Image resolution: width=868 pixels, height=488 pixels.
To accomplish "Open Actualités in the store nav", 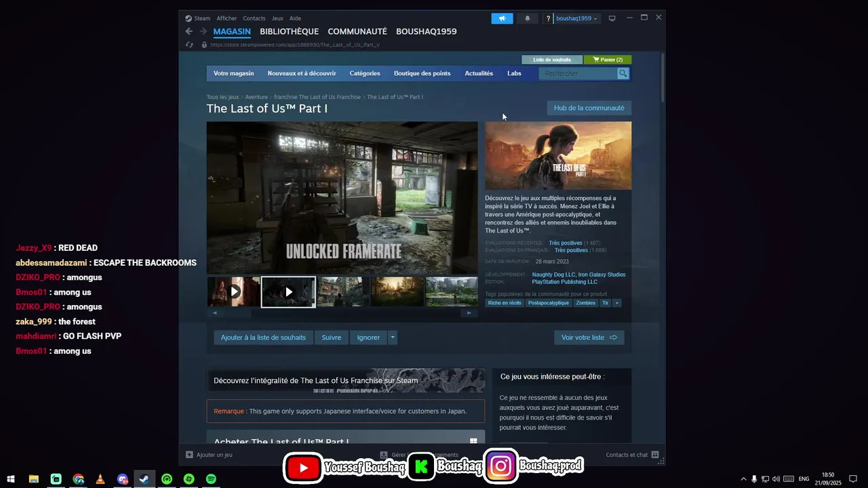I will (479, 73).
